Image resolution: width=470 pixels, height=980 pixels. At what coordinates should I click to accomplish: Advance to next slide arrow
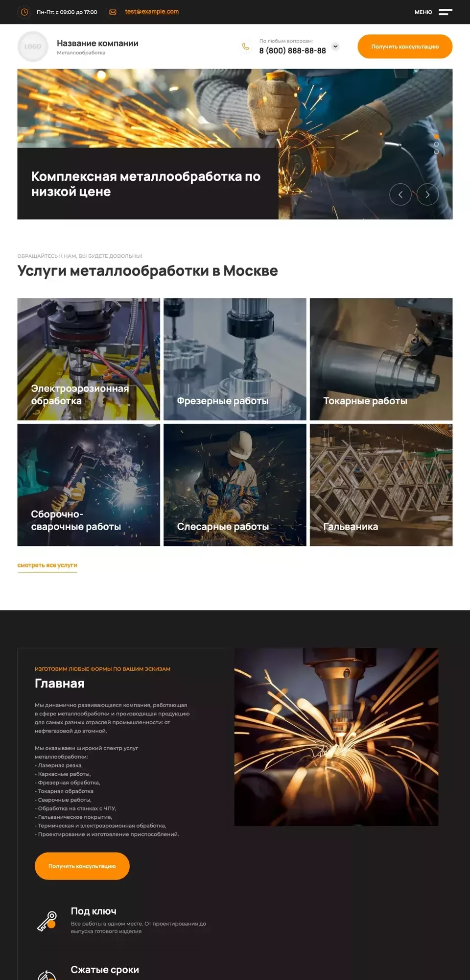(427, 195)
